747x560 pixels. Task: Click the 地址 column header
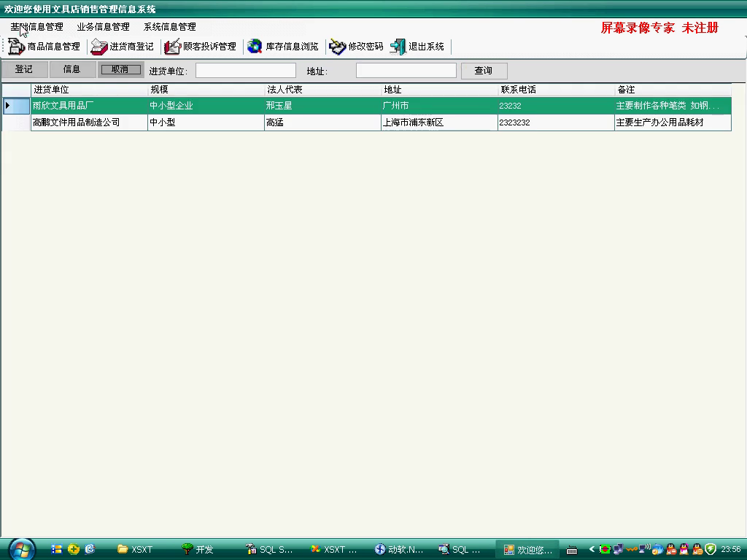(439, 90)
